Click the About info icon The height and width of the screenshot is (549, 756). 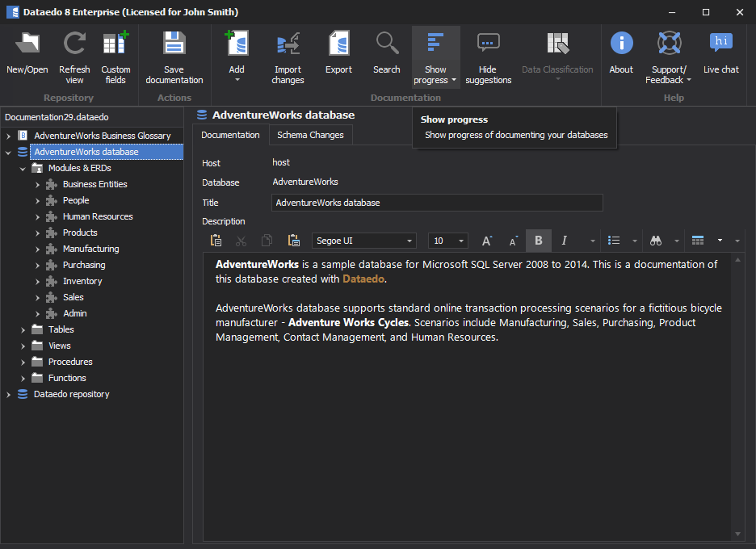(x=621, y=44)
